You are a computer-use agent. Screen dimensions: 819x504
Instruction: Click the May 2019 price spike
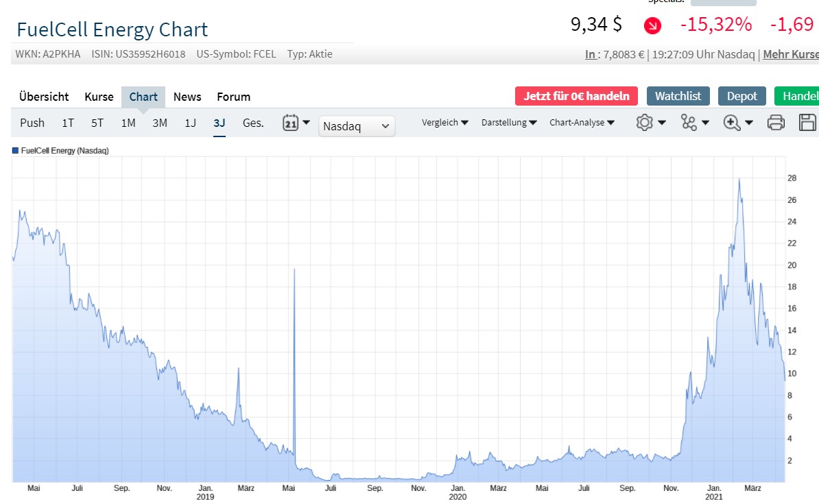click(294, 270)
